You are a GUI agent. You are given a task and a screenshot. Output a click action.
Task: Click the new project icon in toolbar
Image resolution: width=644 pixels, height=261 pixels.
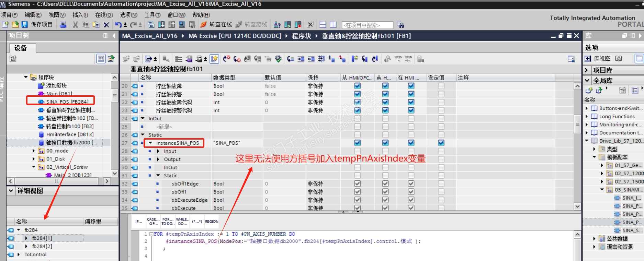click(5, 25)
